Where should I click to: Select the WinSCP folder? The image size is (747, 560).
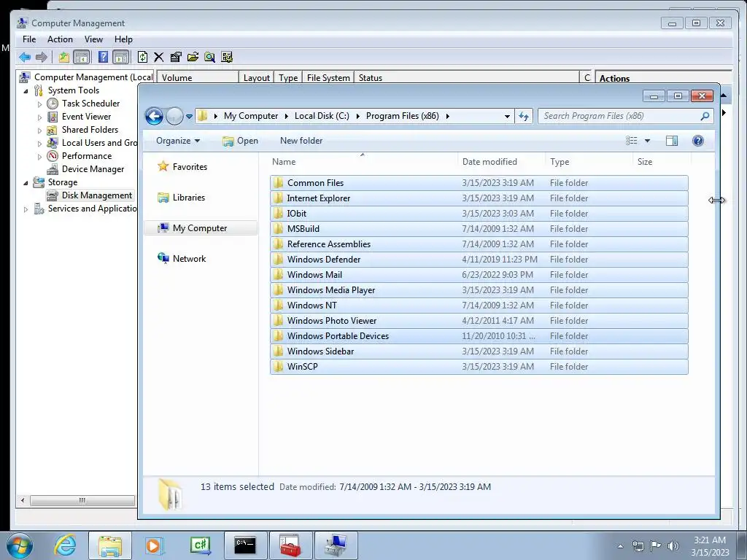click(479, 367)
